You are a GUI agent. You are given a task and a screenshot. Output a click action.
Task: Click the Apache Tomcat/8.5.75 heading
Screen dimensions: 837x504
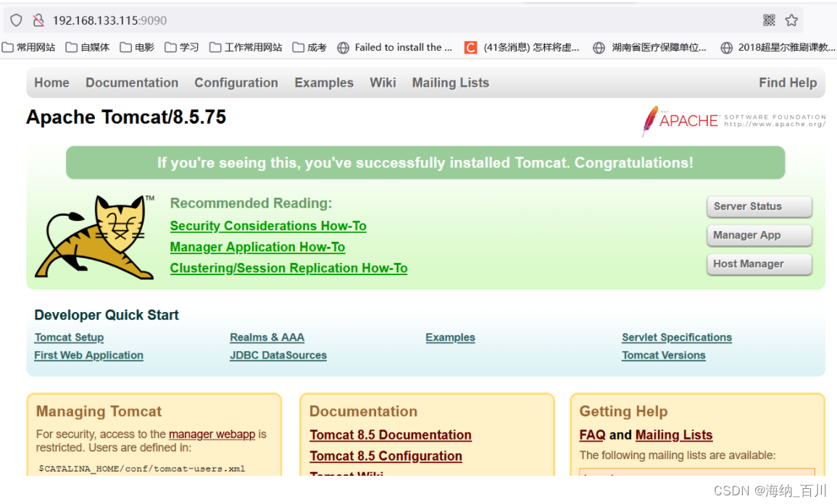coord(126,117)
